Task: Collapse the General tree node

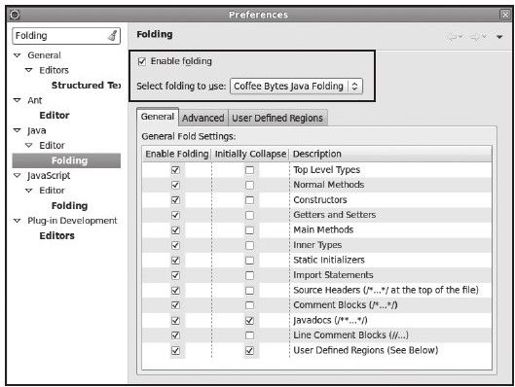Action: (17, 55)
